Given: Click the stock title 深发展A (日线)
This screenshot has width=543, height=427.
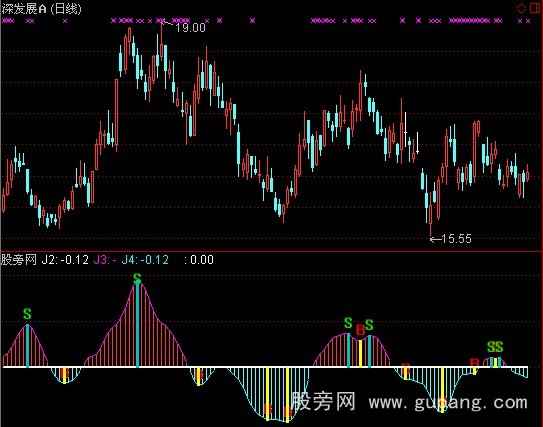Looking at the screenshot, I should [x=41, y=8].
